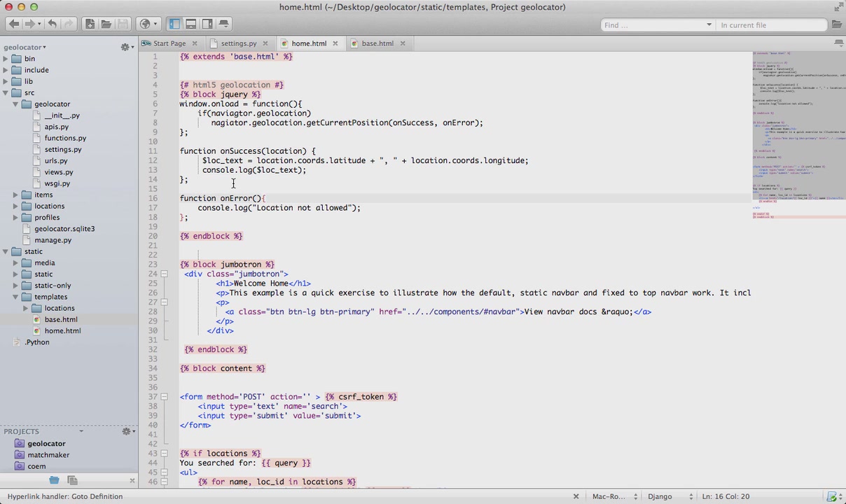Switch to the settings.py tab
The height and width of the screenshot is (504, 846).
pos(239,43)
